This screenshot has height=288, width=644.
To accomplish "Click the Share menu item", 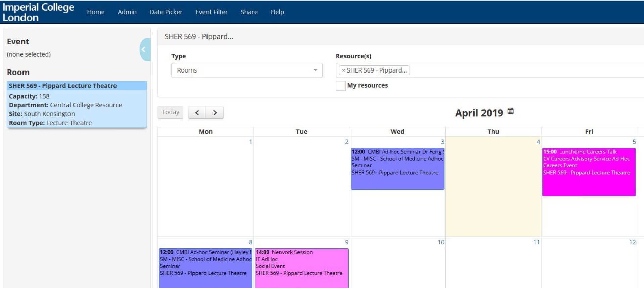I will pyautogui.click(x=249, y=12).
